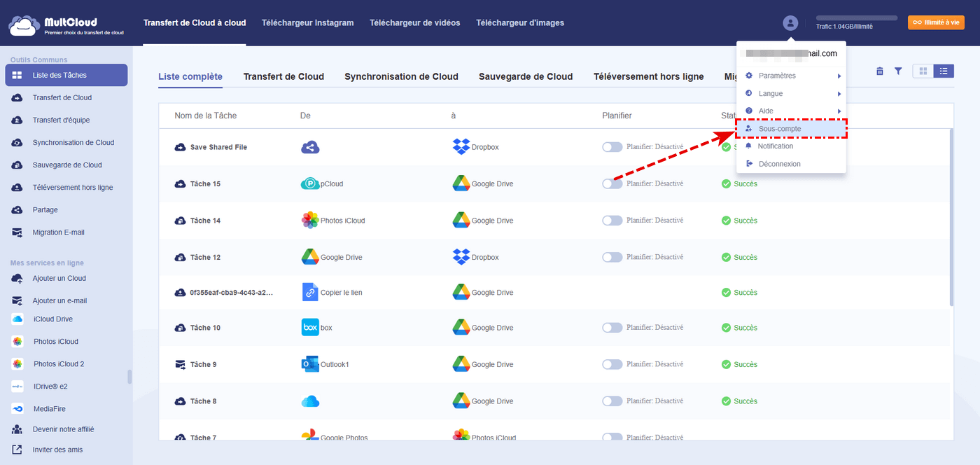Viewport: 980px width, 465px height.
Task: Click the Illimité à vie button
Action: tap(936, 22)
